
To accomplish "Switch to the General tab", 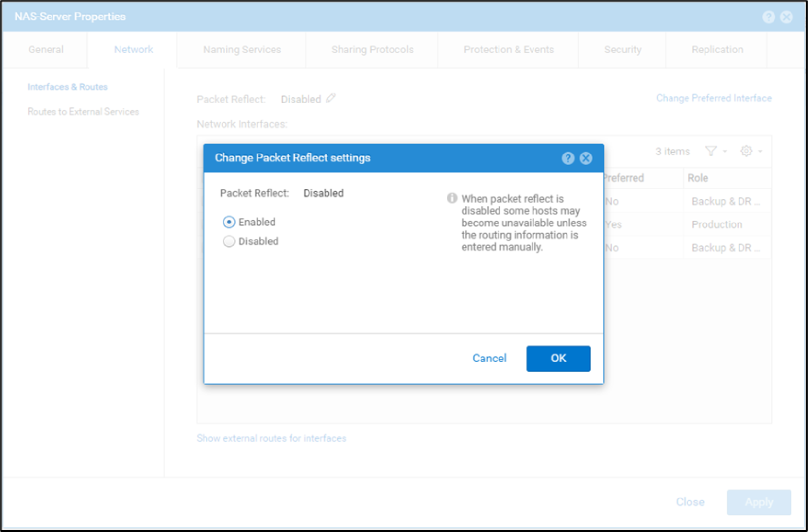I will tap(46, 50).
